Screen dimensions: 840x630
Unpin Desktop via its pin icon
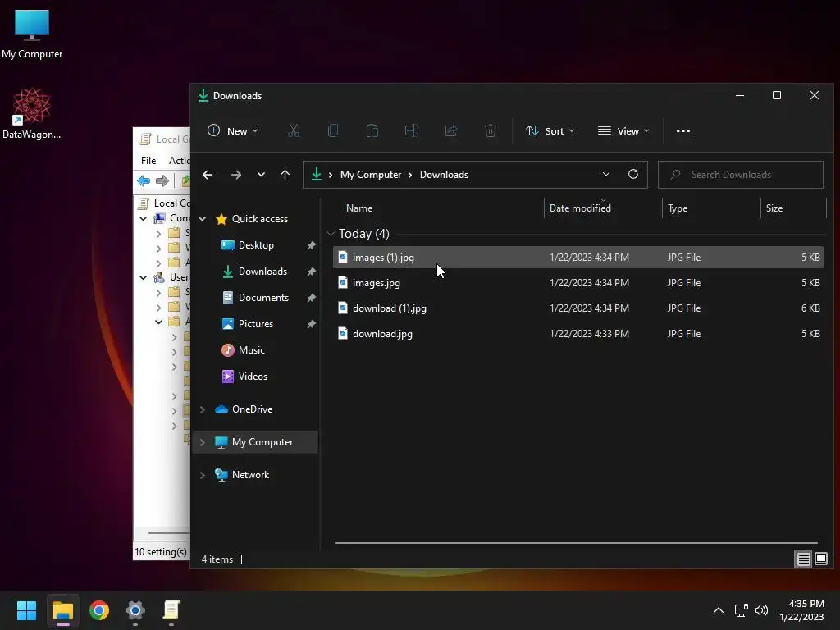click(311, 245)
